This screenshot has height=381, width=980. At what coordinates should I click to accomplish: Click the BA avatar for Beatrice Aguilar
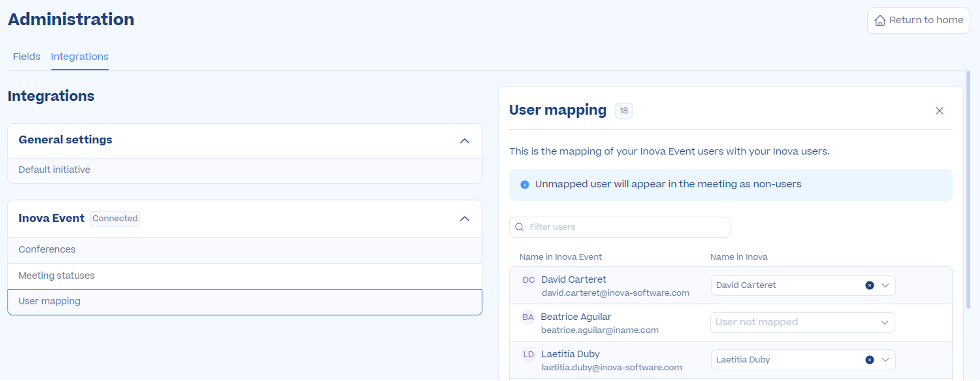[x=528, y=317]
